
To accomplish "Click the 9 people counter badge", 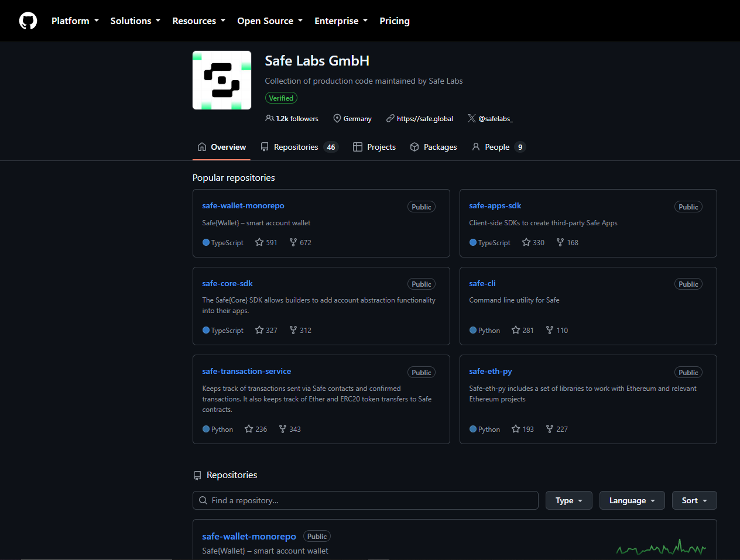I will (520, 147).
